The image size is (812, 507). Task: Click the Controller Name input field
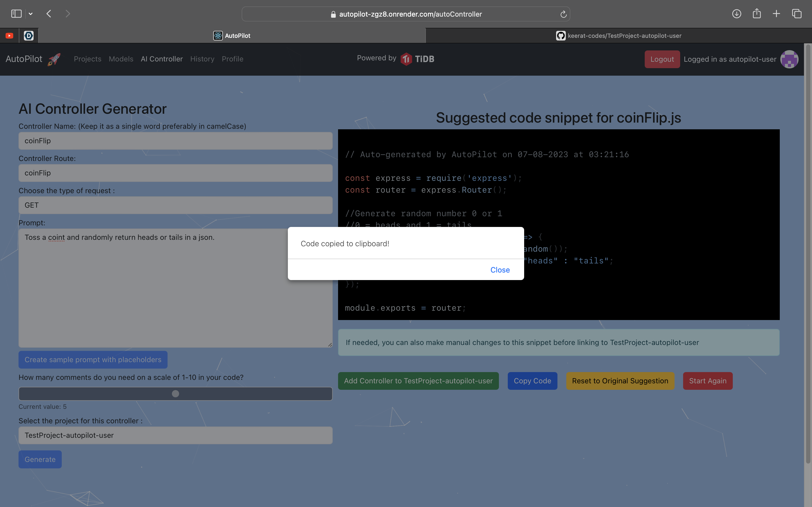coord(175,141)
